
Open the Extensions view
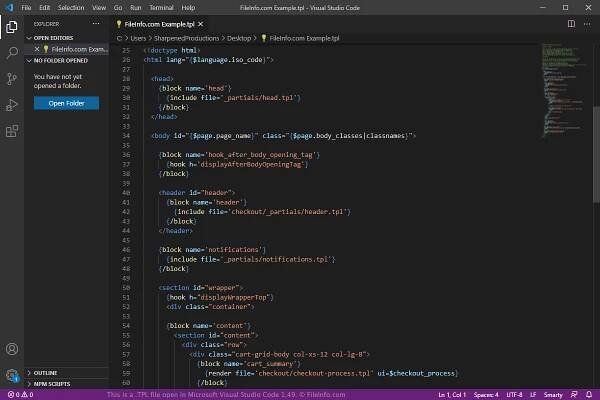tap(11, 131)
